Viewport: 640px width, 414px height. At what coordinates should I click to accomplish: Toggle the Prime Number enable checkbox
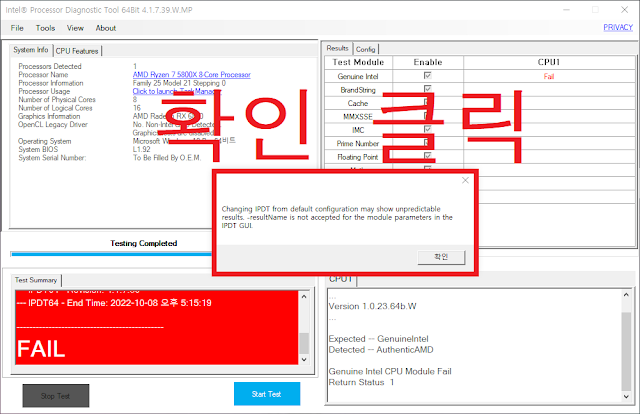tap(427, 142)
